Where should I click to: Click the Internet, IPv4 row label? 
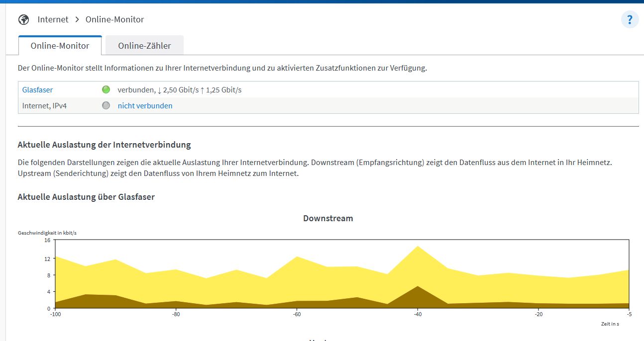(44, 105)
